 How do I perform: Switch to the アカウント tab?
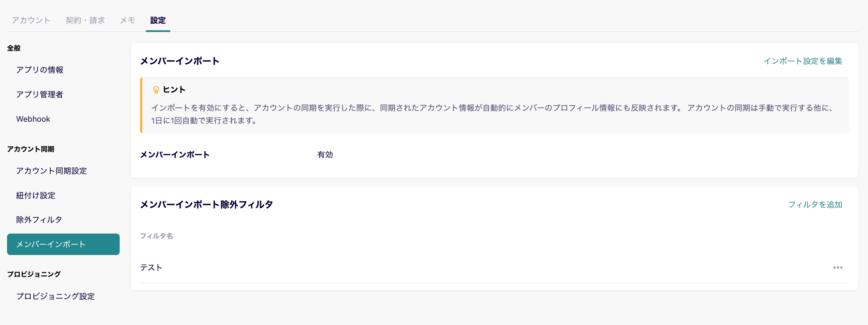[x=31, y=20]
